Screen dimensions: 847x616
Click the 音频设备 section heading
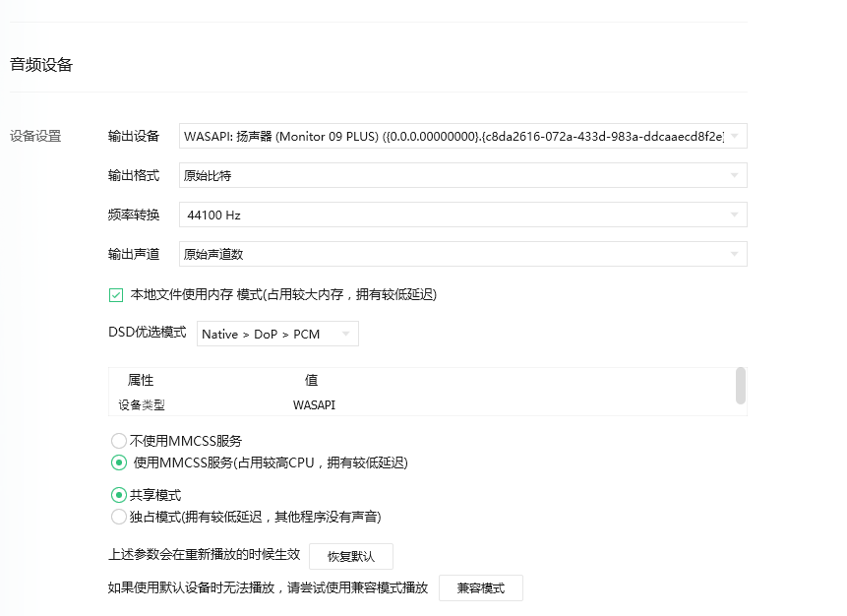pos(41,65)
